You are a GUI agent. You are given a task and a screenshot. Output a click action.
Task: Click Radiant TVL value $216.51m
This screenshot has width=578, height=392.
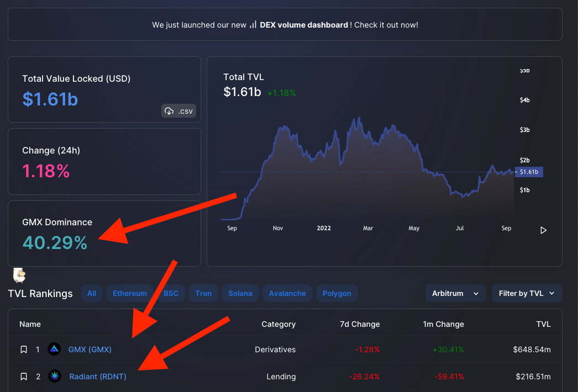[533, 377]
